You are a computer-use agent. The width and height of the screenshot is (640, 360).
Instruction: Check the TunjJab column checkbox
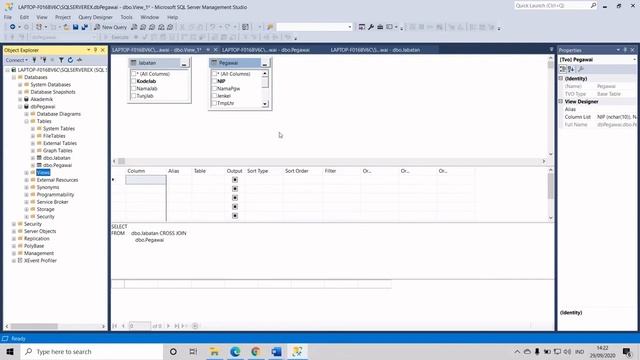pos(133,96)
